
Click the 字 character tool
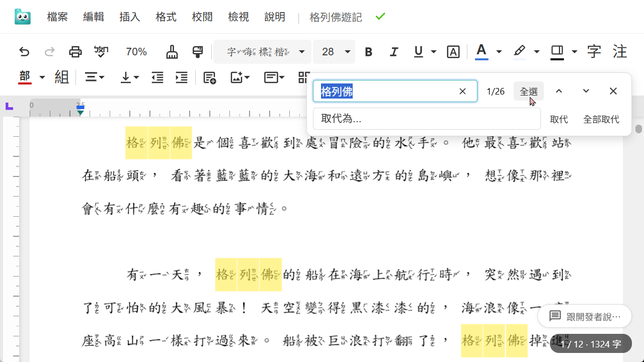594,52
